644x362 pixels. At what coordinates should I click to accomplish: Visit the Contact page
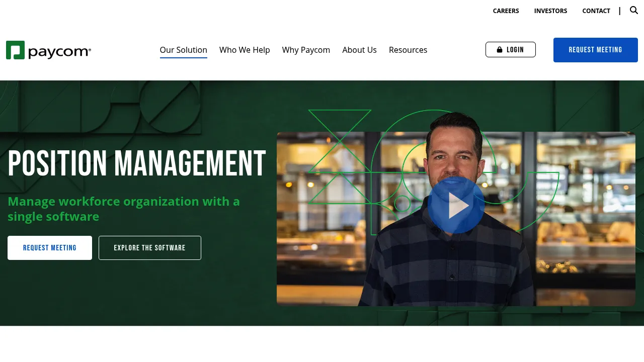point(596,11)
